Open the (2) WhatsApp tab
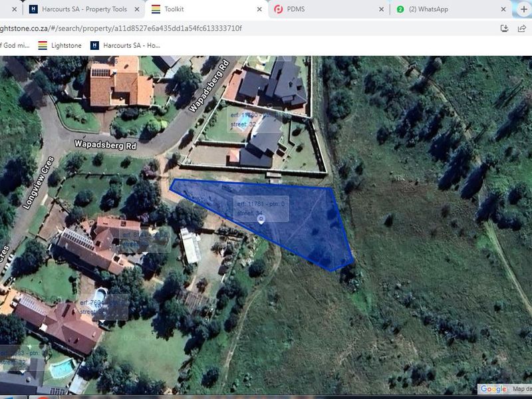The height and width of the screenshot is (399, 532). coord(432,10)
